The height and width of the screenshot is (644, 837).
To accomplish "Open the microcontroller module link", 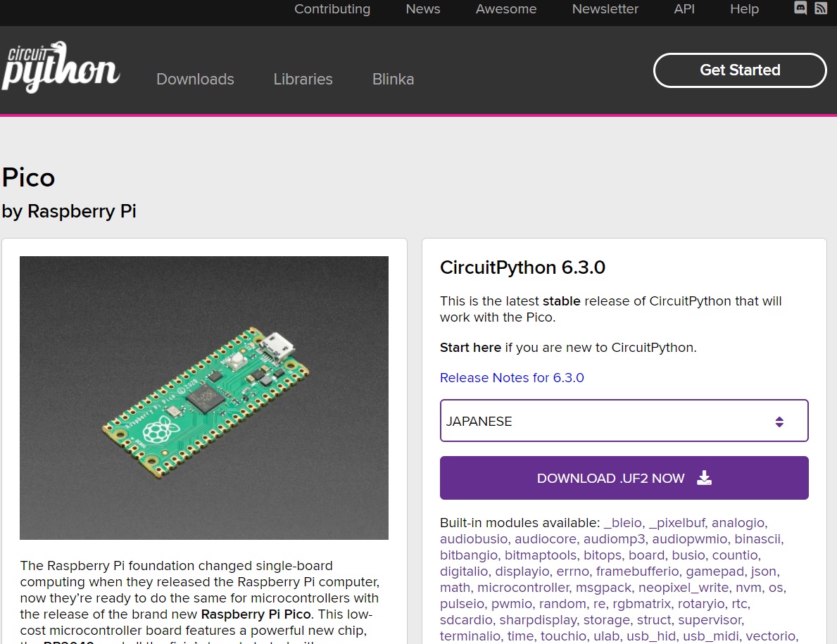I will (x=522, y=588).
